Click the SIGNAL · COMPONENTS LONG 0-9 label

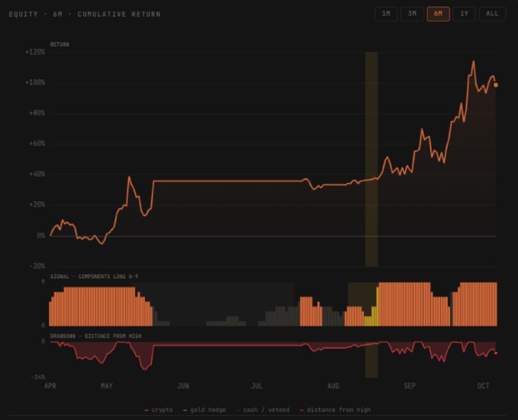[94, 276]
